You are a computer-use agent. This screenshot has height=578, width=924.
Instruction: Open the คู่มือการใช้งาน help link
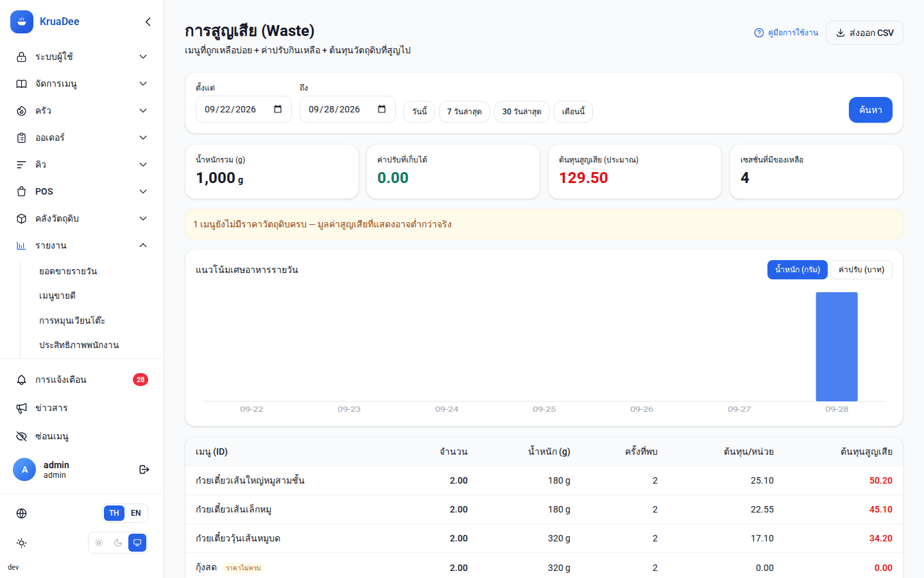[x=786, y=33]
